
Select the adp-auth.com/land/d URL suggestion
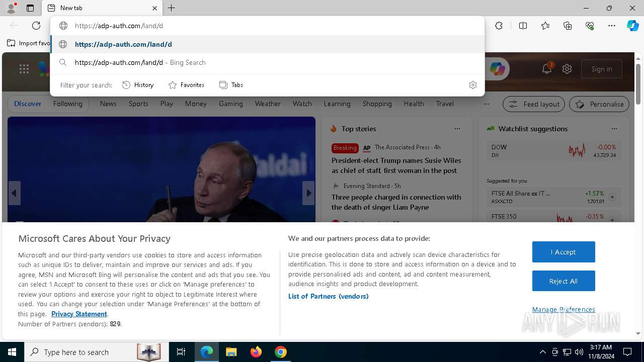click(267, 44)
